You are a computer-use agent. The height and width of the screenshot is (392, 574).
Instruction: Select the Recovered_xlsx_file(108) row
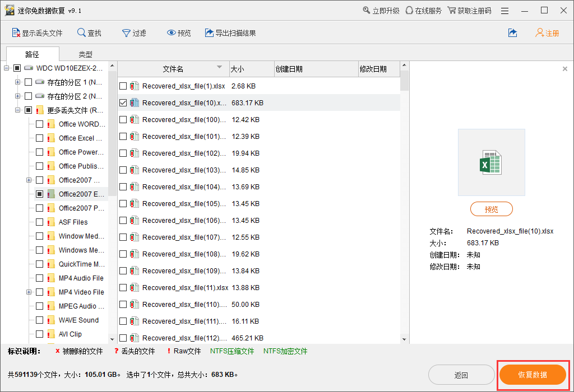click(x=259, y=254)
